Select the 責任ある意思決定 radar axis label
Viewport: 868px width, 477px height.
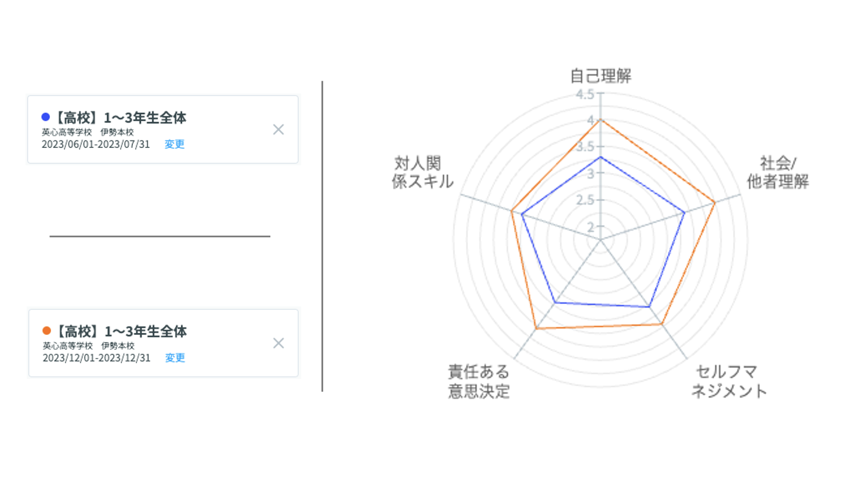[x=479, y=381]
